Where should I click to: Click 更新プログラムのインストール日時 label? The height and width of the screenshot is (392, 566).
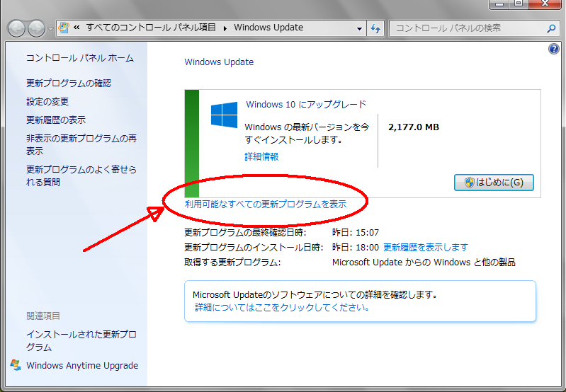(254, 248)
